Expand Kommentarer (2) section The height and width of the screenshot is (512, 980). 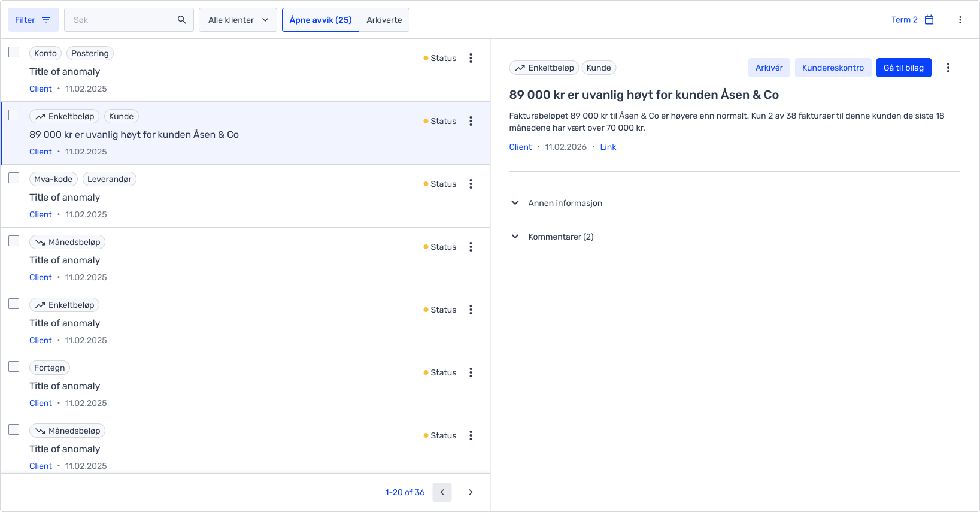point(552,237)
